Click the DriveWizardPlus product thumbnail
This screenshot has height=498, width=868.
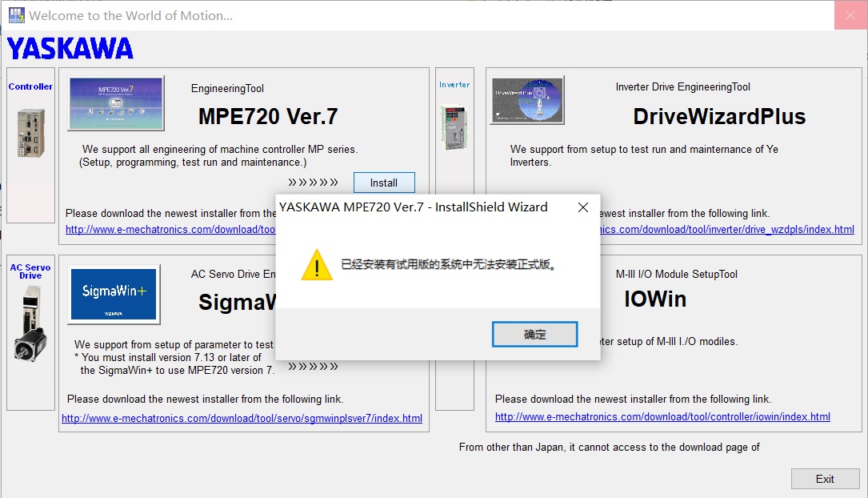[526, 101]
